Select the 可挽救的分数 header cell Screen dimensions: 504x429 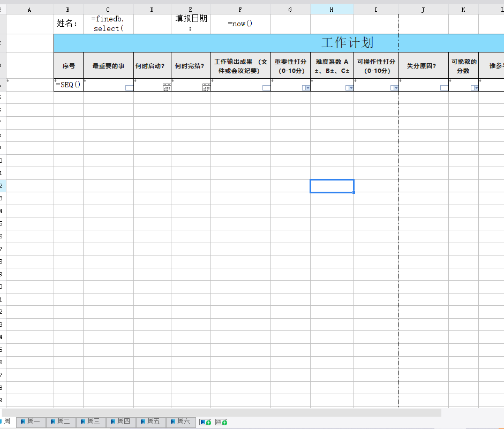click(463, 65)
